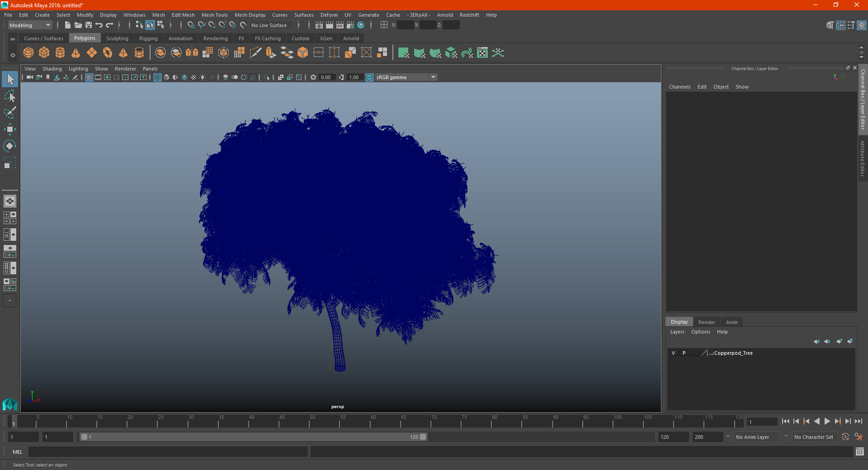This screenshot has height=470, width=868.
Task: Activate the Rotate tool in the toolbox
Action: pos(10,146)
